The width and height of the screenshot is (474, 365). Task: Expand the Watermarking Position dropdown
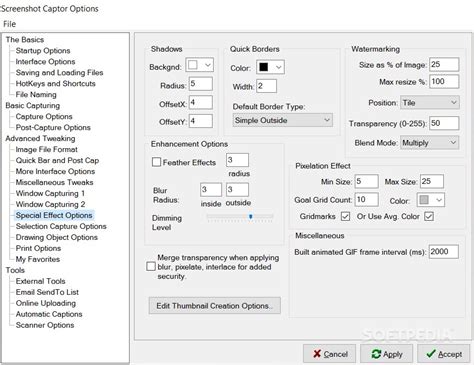click(x=430, y=103)
